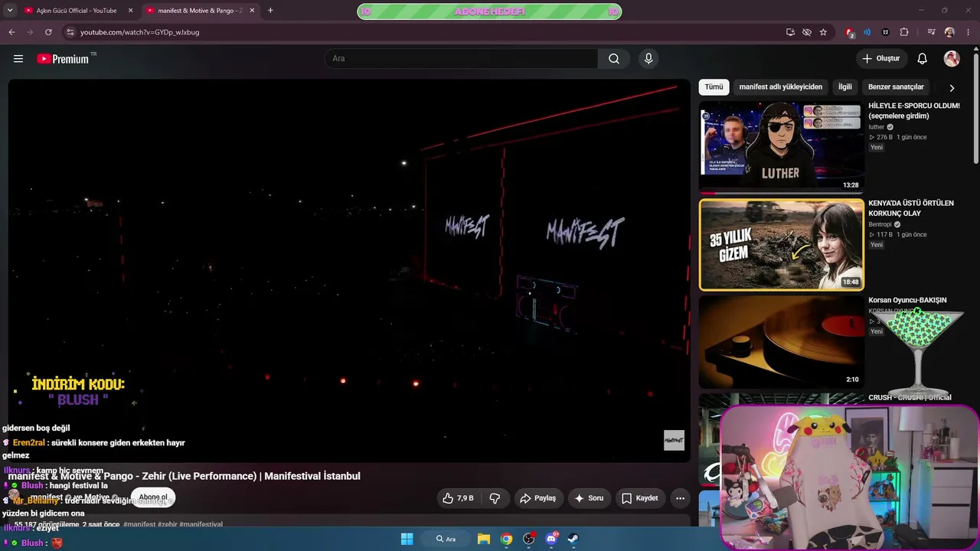This screenshot has height=551, width=980.
Task: Click the #manifestival hashtag
Action: click(201, 525)
